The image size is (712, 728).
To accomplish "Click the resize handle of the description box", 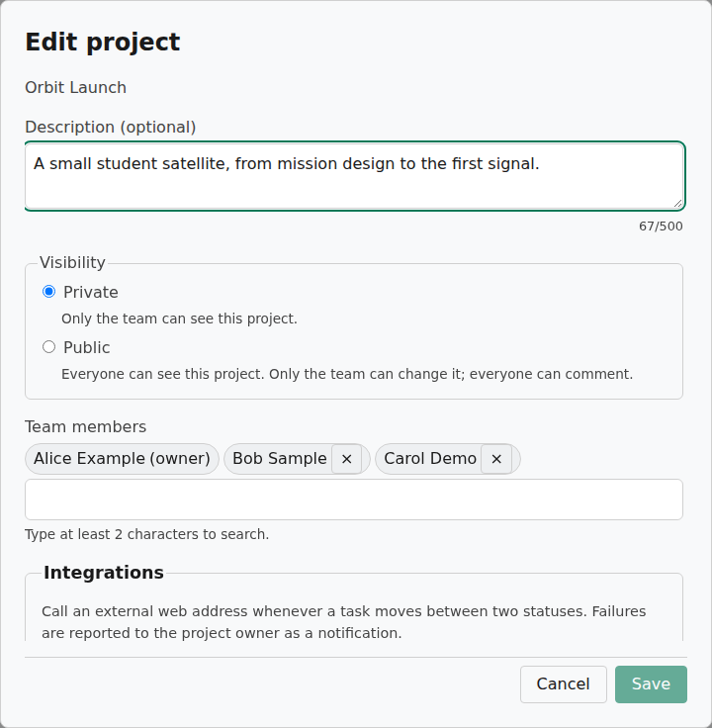I will (x=677, y=203).
